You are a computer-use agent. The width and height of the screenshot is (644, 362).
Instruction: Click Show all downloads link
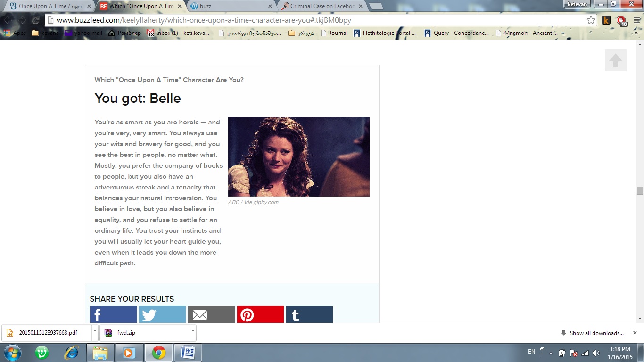(596, 333)
